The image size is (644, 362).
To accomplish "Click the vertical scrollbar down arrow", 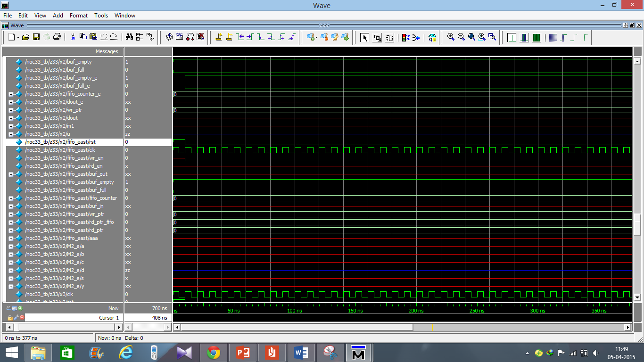I will coord(637,297).
